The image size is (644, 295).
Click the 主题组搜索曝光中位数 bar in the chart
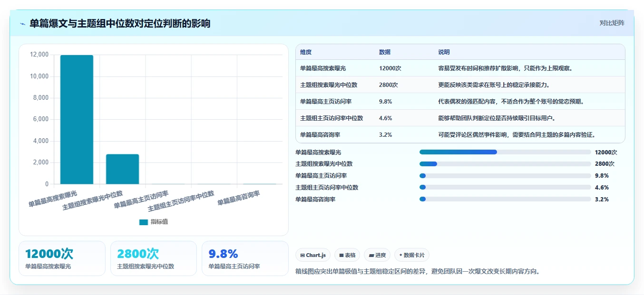coord(122,169)
